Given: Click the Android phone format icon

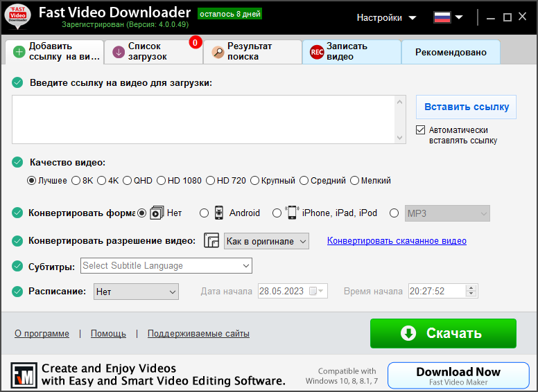Looking at the screenshot, I should [218, 213].
